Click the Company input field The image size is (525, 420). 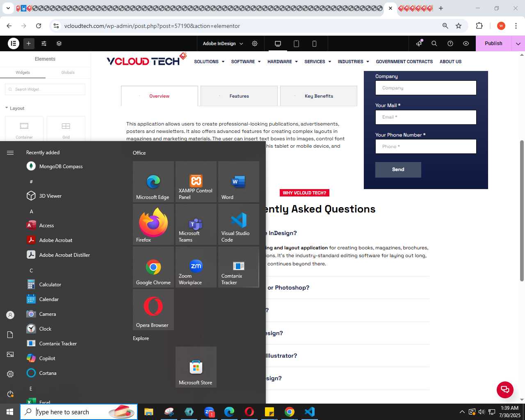426,88
